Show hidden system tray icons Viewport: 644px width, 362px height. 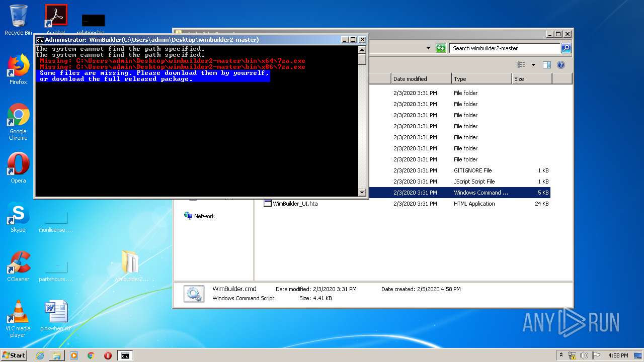pyautogui.click(x=561, y=355)
